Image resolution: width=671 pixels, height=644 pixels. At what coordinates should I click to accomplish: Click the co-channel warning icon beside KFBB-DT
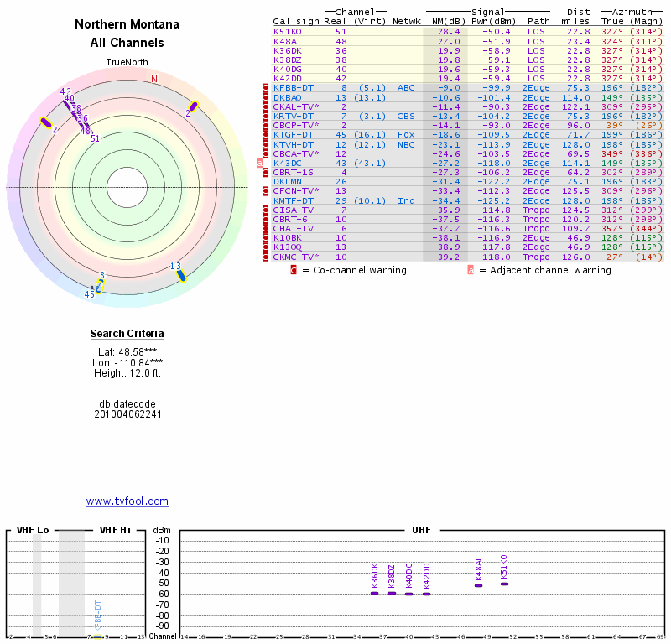pyautogui.click(x=266, y=87)
